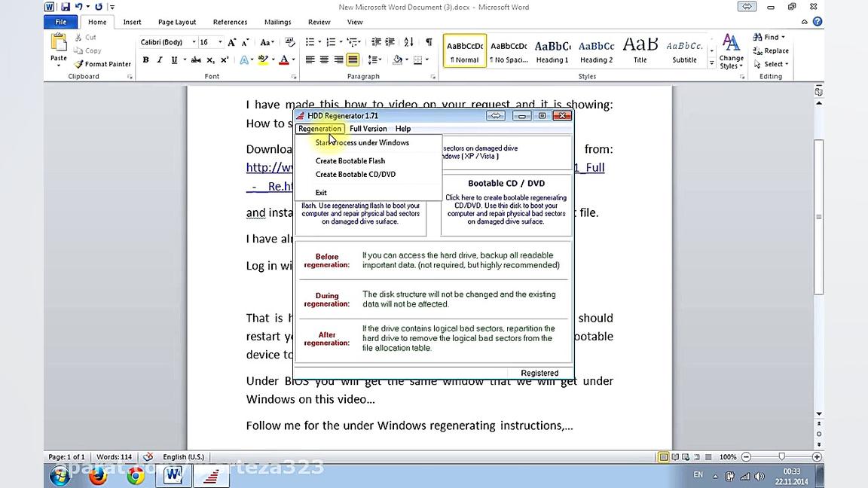Image resolution: width=868 pixels, height=488 pixels.
Task: Apply the Title style
Action: (640, 50)
